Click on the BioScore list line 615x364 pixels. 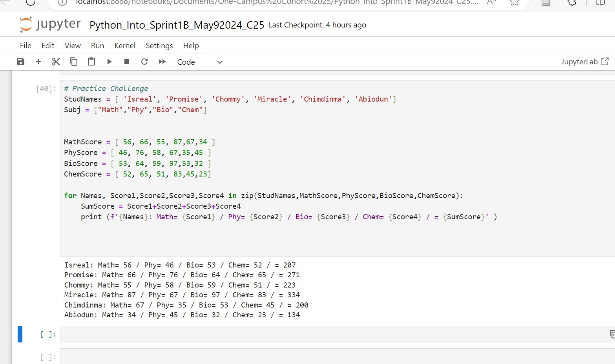[138, 164]
